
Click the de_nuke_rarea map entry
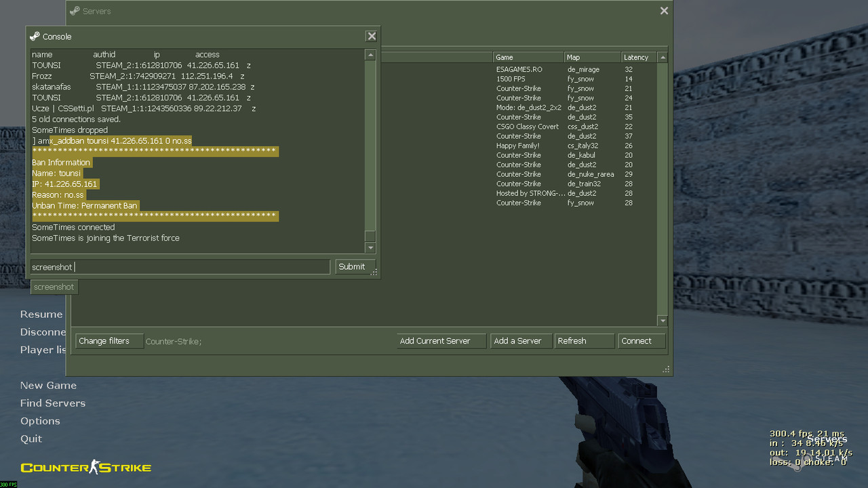pos(591,174)
